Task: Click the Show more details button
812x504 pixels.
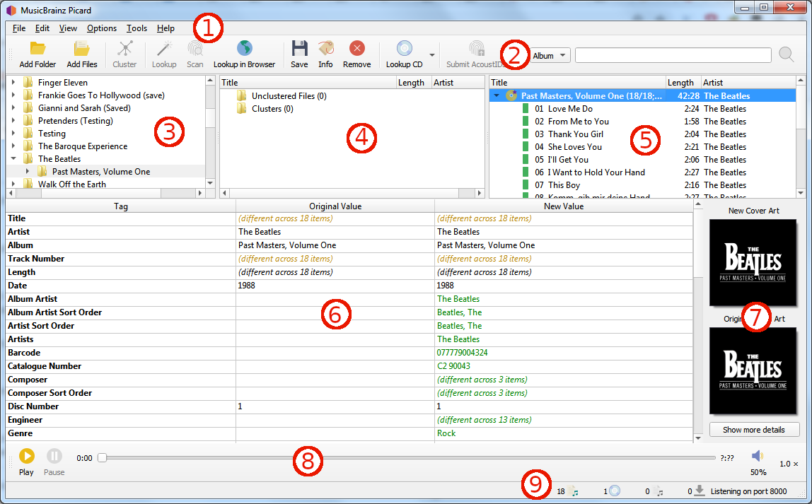Action: pyautogui.click(x=753, y=430)
